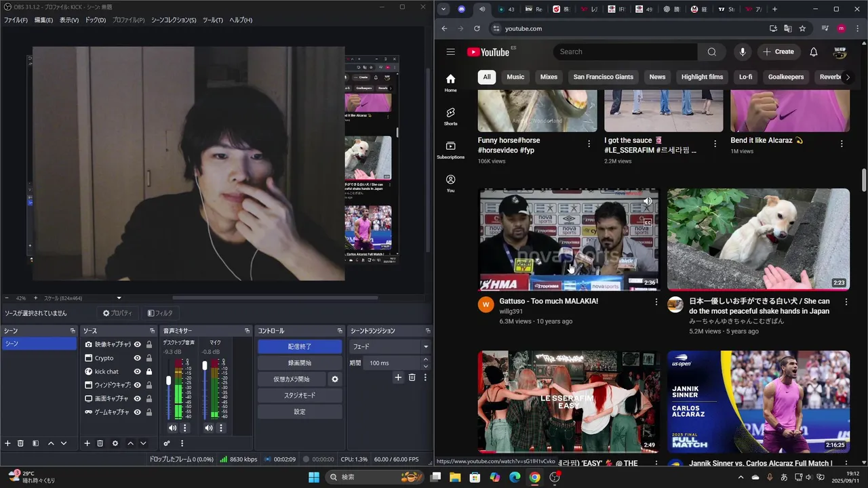Open OBS Studio from the taskbar

[555, 477]
